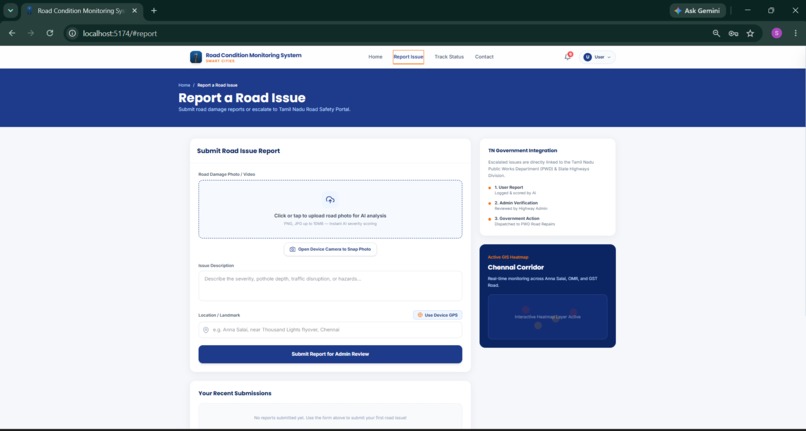Go to the Home nav item

[x=375, y=57]
